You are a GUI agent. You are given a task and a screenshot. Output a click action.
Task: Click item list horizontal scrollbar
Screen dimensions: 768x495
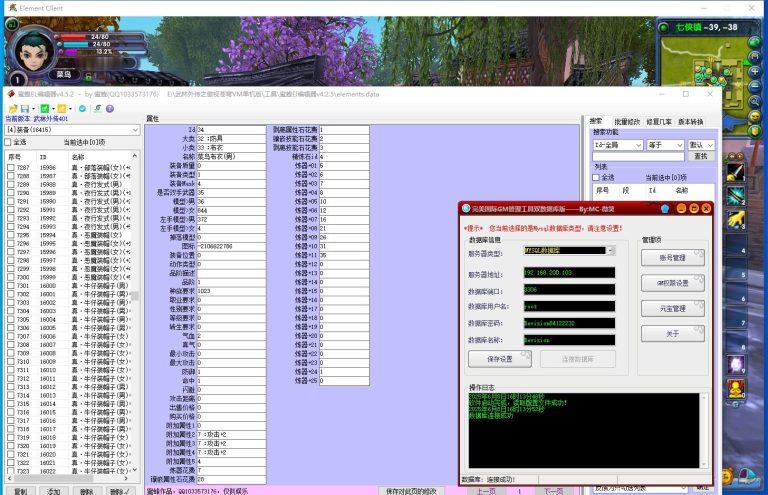point(69,478)
